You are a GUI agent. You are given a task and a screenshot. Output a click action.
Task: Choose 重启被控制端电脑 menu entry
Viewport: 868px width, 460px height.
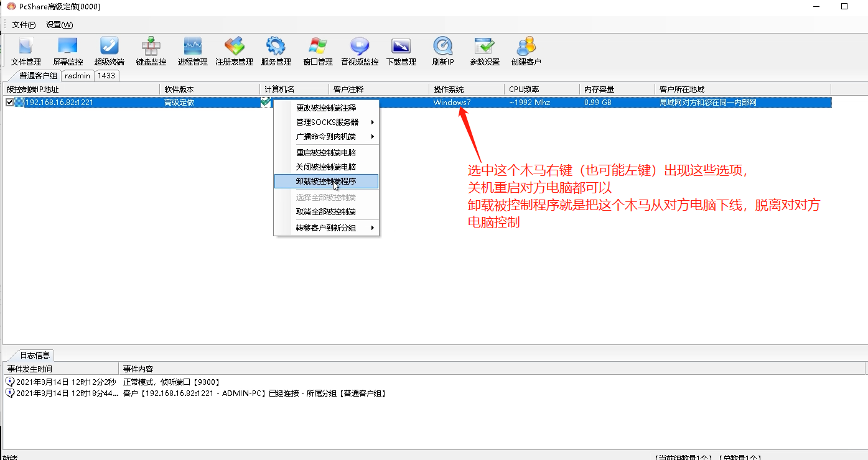pyautogui.click(x=326, y=152)
